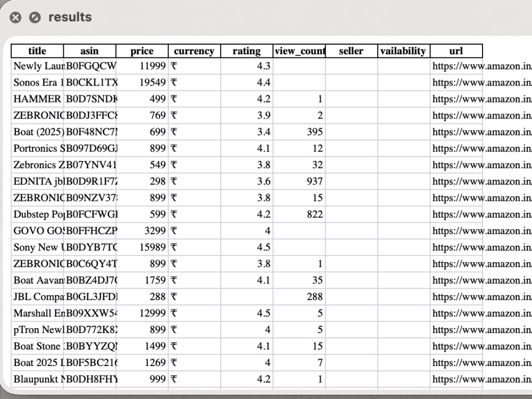
Task: Select the asin column header
Action: [x=89, y=51]
